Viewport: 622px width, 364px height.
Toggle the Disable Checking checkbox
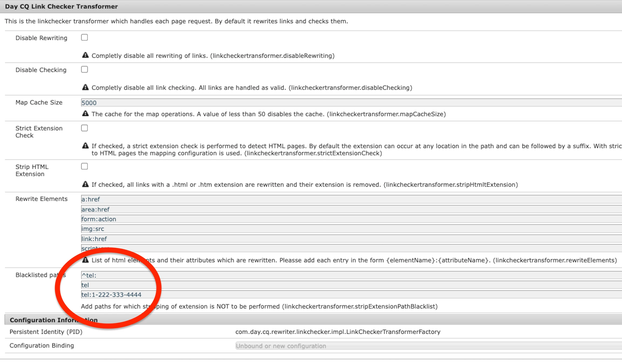point(84,70)
